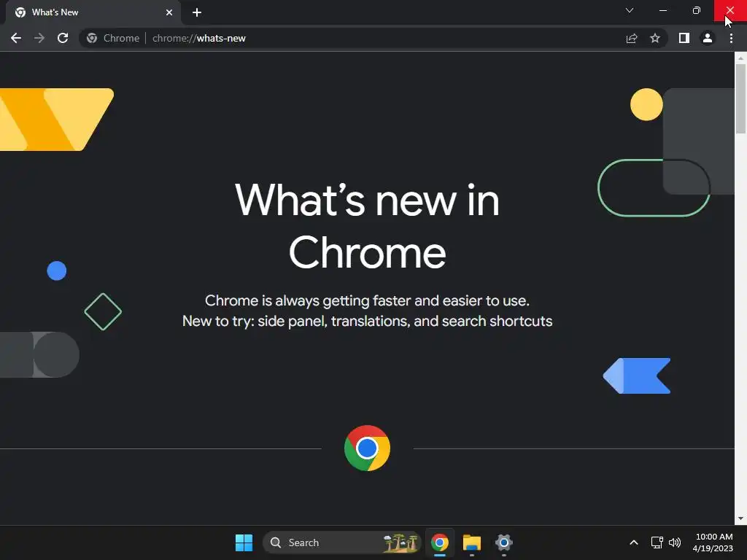Click the Chrome site info icon in address bar
The height and width of the screenshot is (560, 747).
coord(92,38)
